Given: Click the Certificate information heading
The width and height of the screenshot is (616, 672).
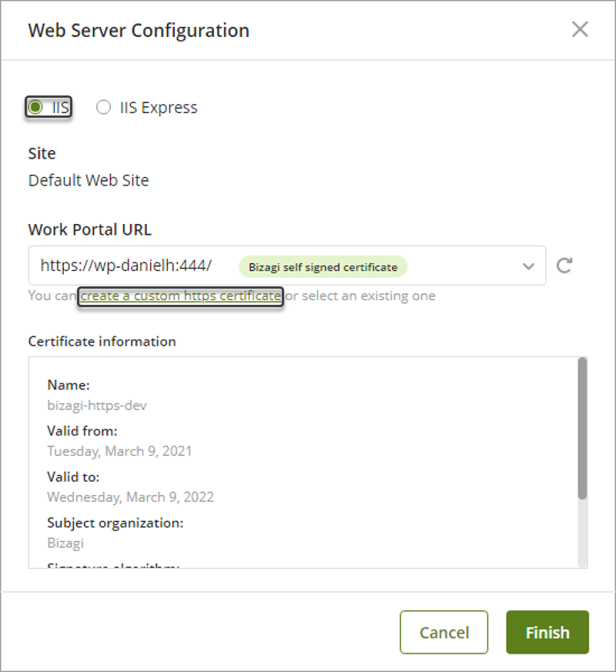Looking at the screenshot, I should (102, 342).
